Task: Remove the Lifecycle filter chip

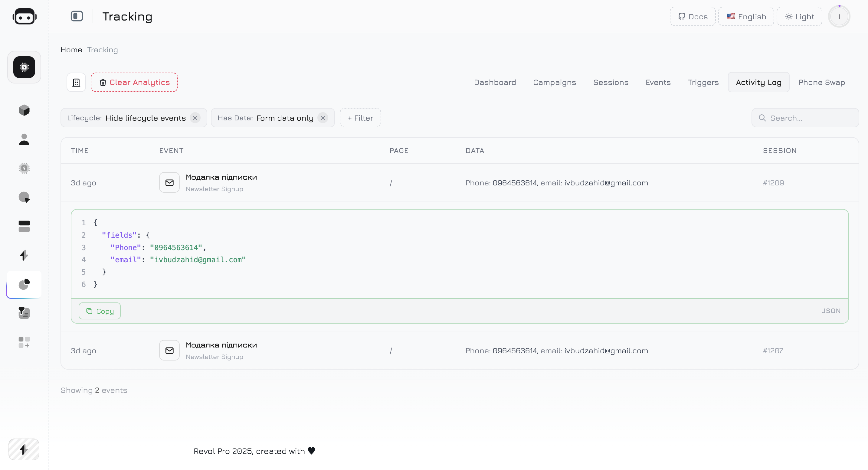Action: pos(195,118)
